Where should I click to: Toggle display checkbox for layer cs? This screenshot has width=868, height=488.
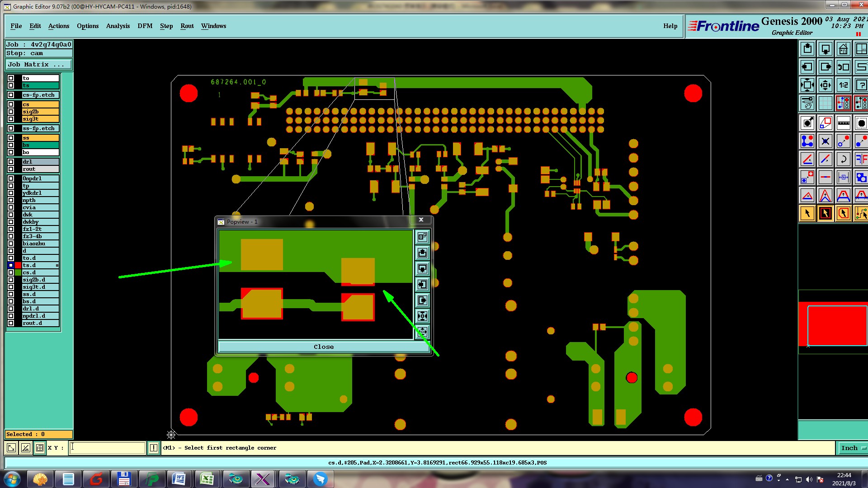tap(11, 104)
